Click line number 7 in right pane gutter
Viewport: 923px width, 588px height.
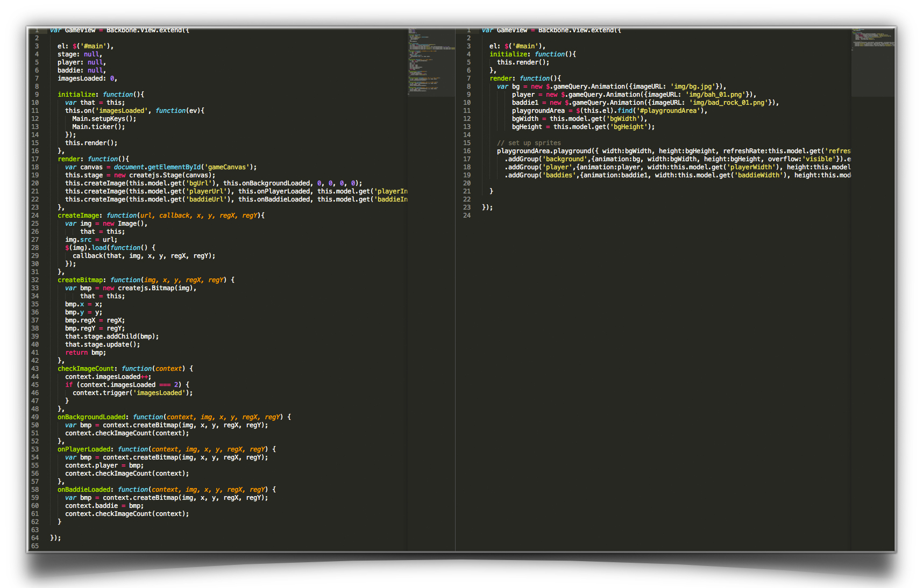tap(468, 78)
